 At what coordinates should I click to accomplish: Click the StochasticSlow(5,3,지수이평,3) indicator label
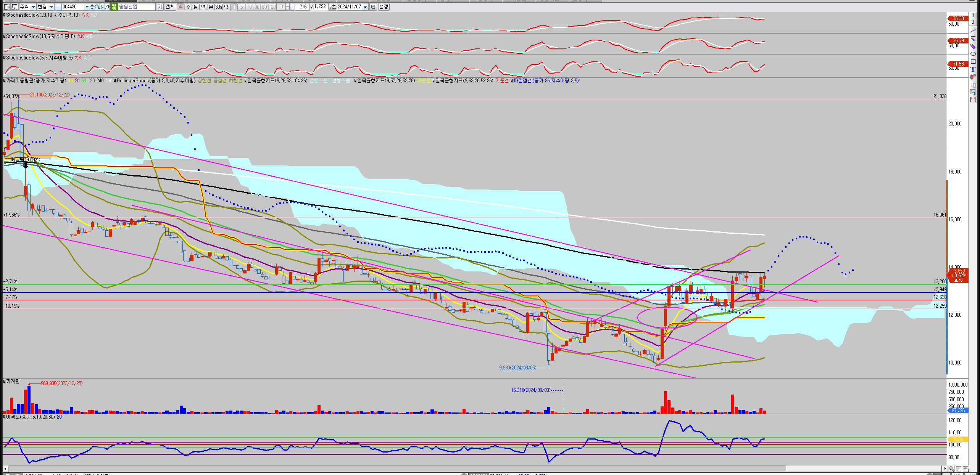point(39,58)
